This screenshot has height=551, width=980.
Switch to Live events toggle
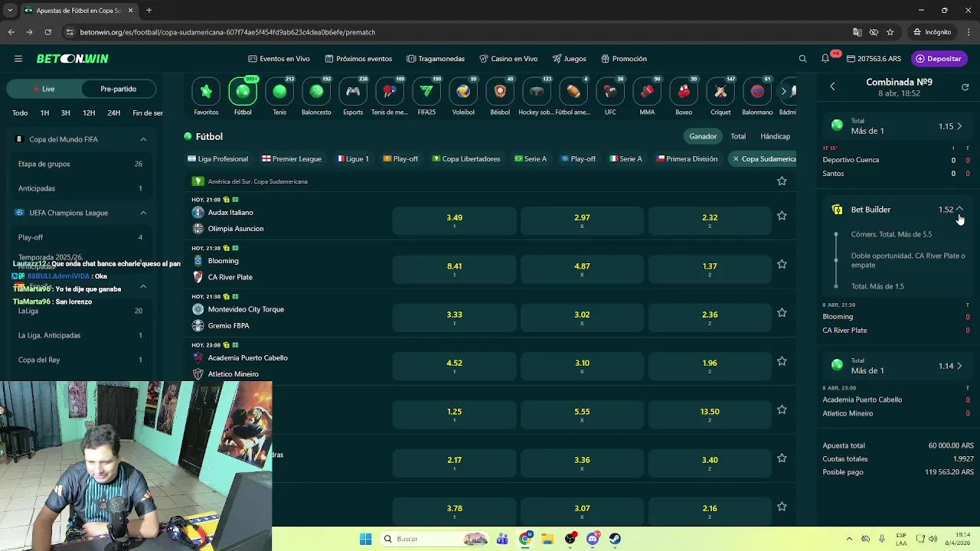pos(43,89)
